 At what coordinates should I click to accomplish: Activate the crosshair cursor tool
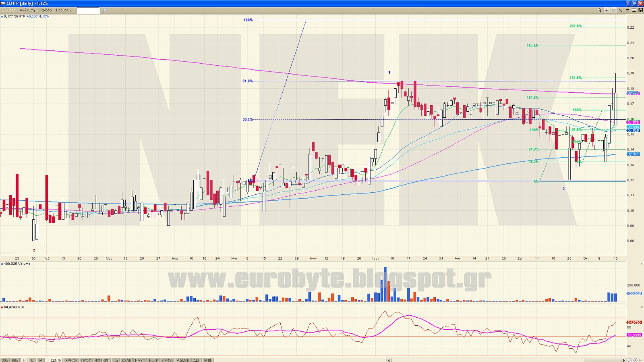(x=607, y=10)
